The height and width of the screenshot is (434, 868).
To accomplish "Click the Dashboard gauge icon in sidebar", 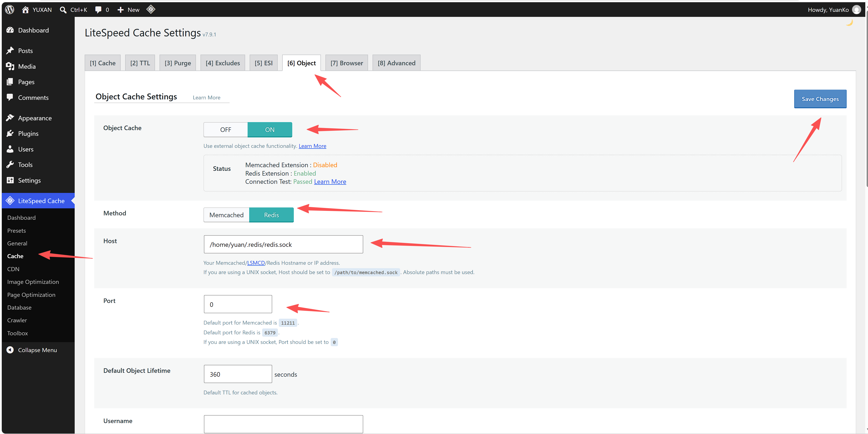I will [10, 30].
